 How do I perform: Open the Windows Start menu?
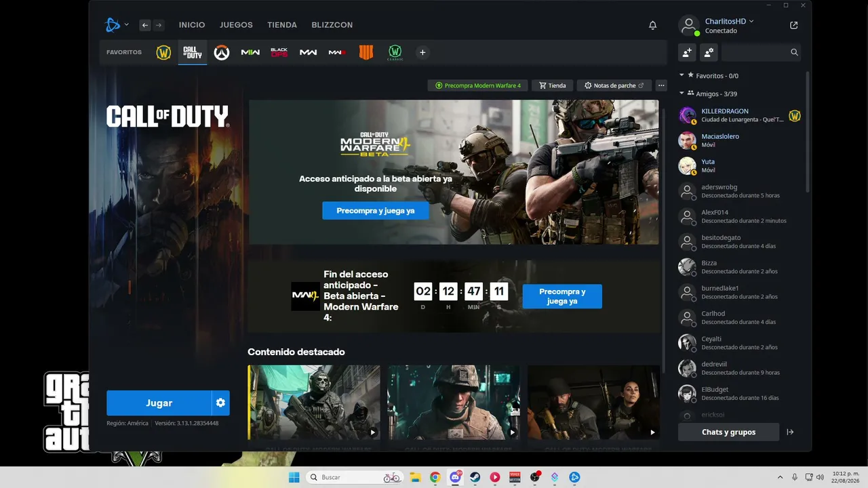294,477
